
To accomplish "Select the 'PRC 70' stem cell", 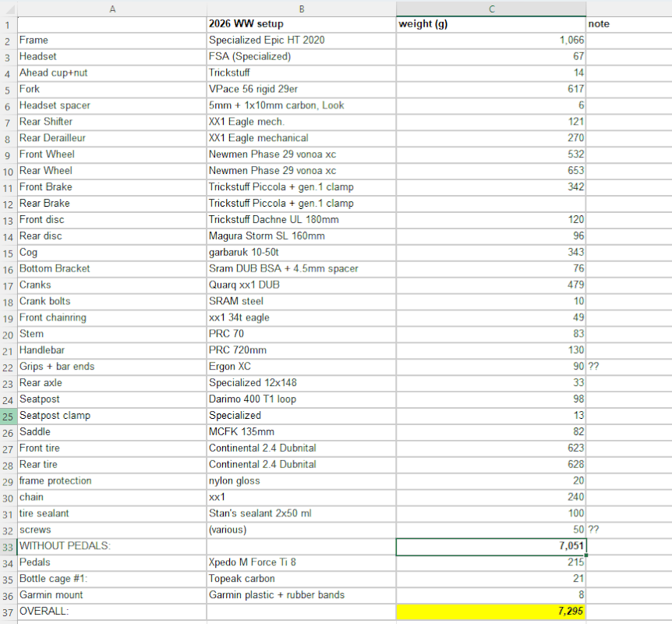I will tap(301, 334).
